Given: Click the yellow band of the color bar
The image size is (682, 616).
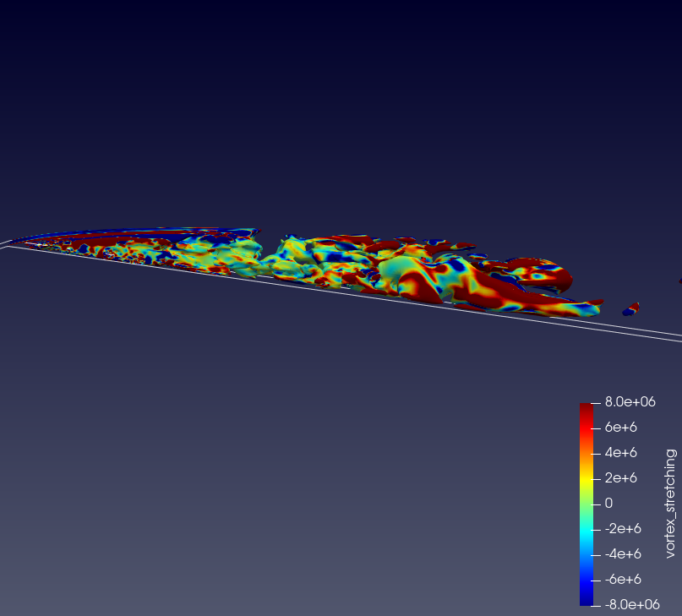Looking at the screenshot, I should (587, 478).
